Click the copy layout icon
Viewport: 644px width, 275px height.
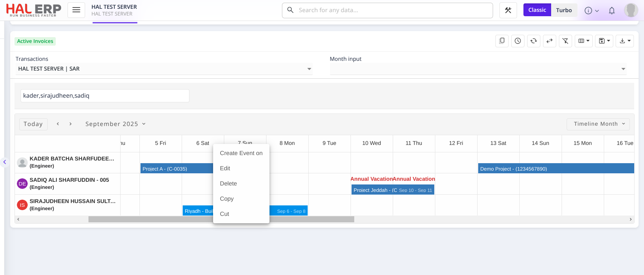[x=502, y=41]
